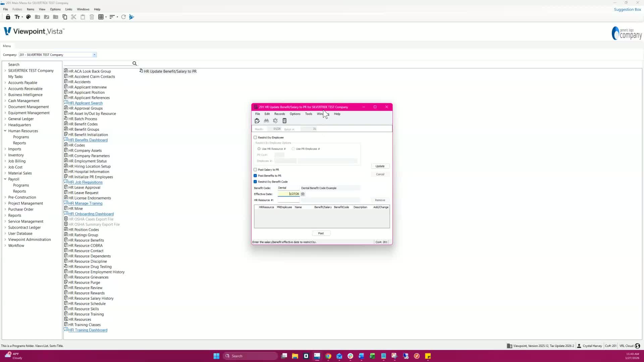Image resolution: width=644 pixels, height=362 pixels.
Task: Check the Post Salary to PR box
Action: tap(256, 170)
